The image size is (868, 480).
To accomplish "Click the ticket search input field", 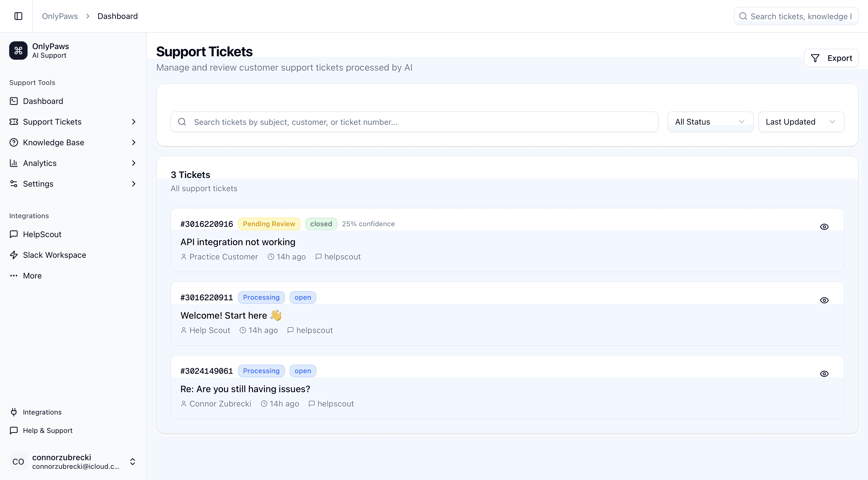I will pyautogui.click(x=414, y=122).
